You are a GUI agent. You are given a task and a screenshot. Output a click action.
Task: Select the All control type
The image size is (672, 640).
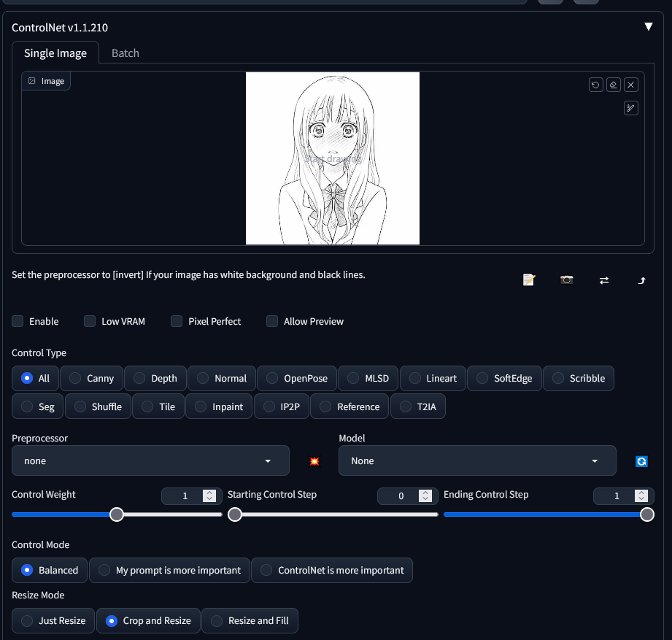(x=35, y=379)
